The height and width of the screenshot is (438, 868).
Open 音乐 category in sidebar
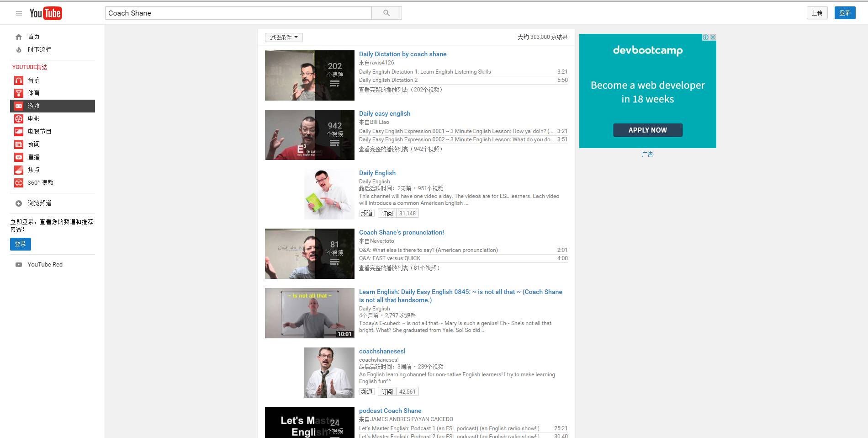coord(34,80)
